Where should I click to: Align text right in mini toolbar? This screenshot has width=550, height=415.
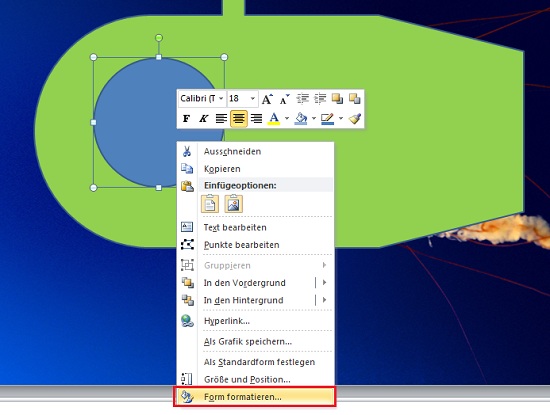click(256, 119)
